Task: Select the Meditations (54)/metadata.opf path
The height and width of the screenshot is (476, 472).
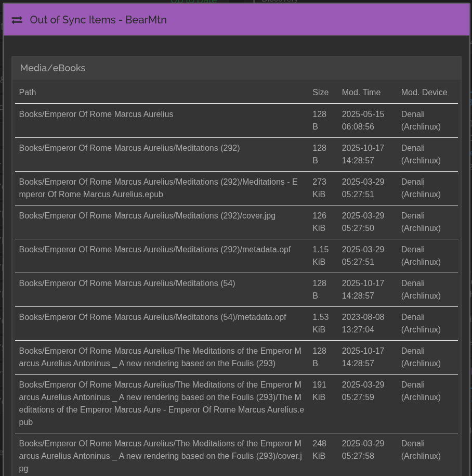Action: [152, 317]
